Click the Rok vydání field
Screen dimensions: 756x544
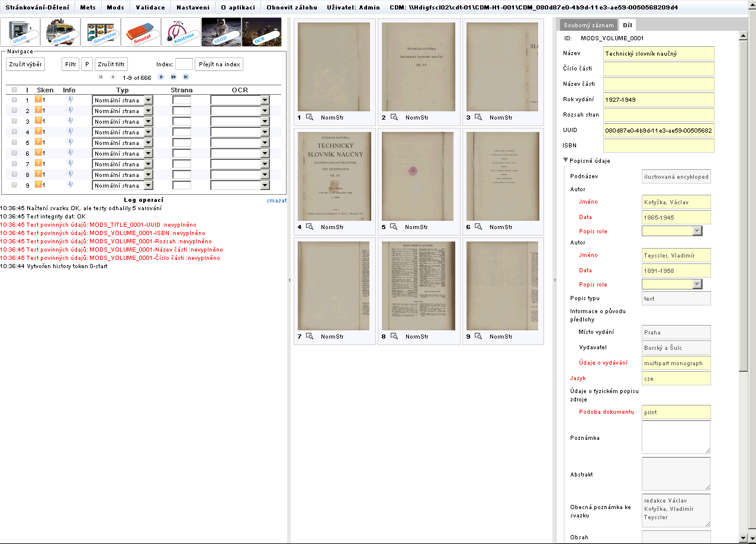pos(659,99)
